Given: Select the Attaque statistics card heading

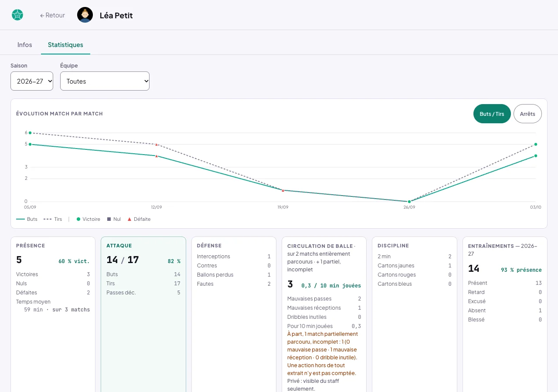Looking at the screenshot, I should (x=119, y=246).
